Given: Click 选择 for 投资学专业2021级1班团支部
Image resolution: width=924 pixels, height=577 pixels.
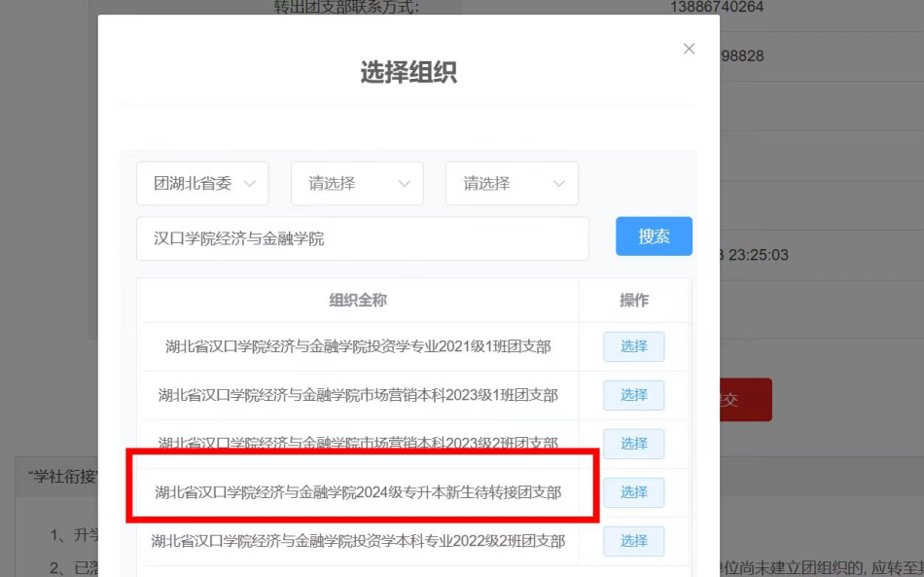Looking at the screenshot, I should coord(633,346).
